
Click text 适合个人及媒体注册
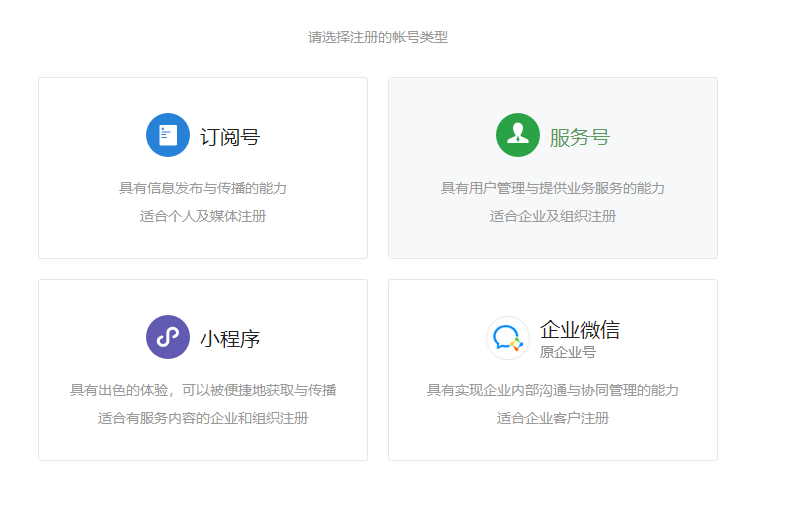[203, 216]
